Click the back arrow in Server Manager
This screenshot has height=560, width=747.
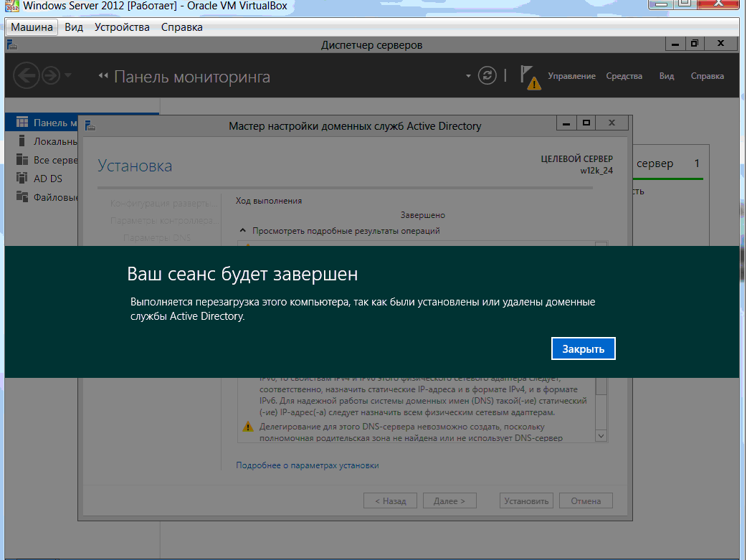[x=27, y=75]
